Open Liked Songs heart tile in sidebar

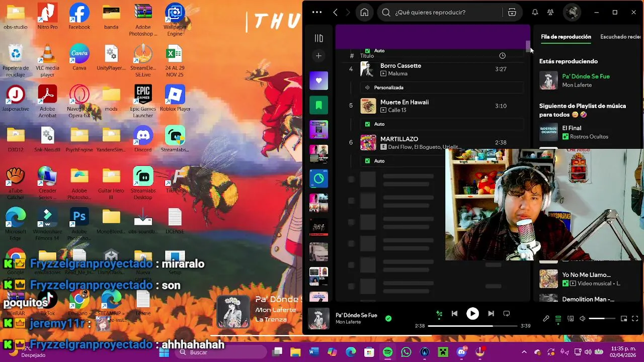tap(318, 80)
